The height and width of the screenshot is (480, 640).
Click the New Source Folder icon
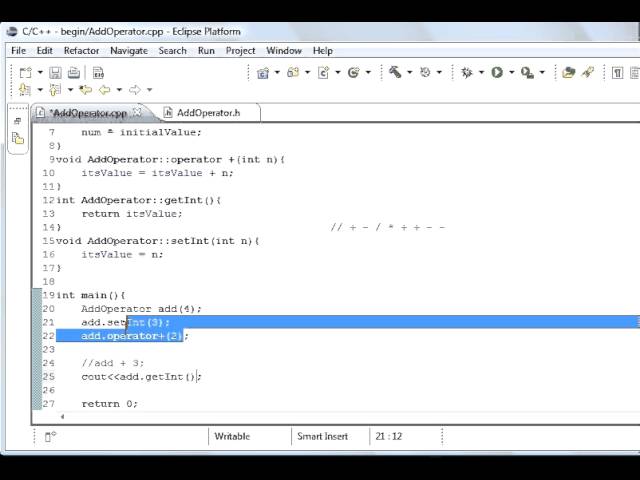(x=293, y=72)
